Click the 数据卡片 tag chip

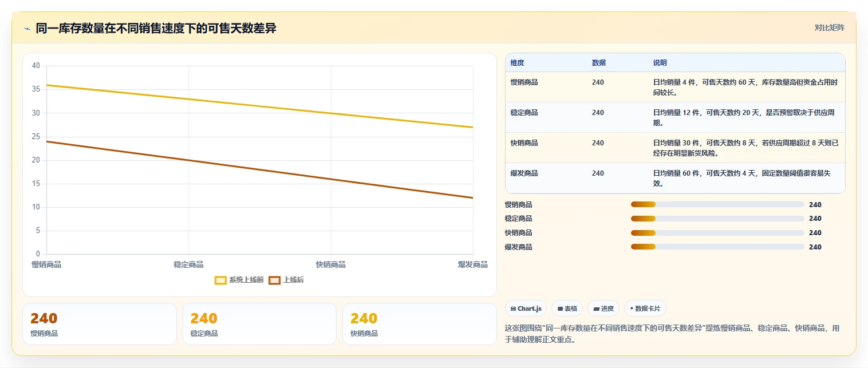click(645, 308)
